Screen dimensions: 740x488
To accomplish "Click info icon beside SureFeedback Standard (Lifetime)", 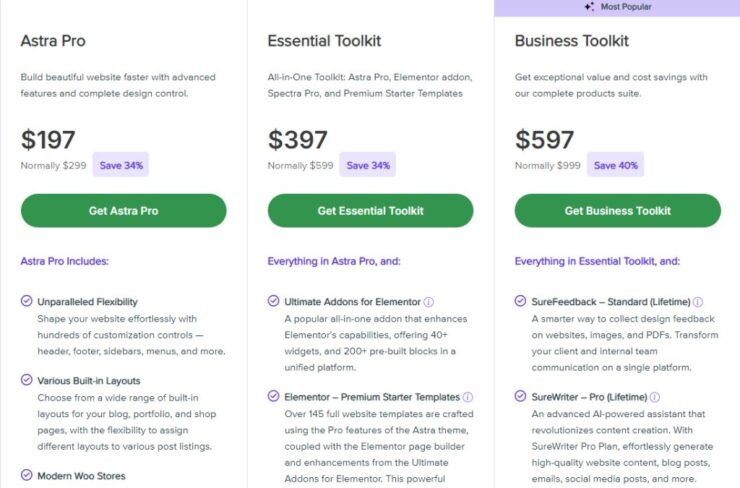I will [698, 302].
